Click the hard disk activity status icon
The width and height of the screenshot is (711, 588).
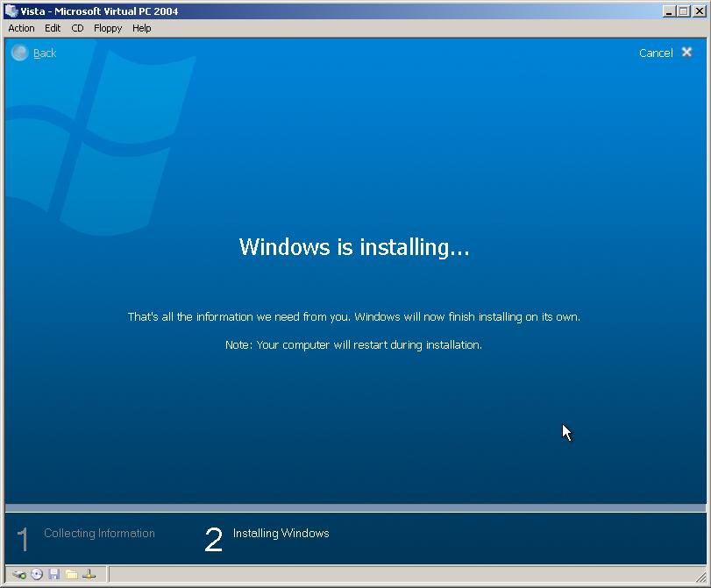click(19, 574)
